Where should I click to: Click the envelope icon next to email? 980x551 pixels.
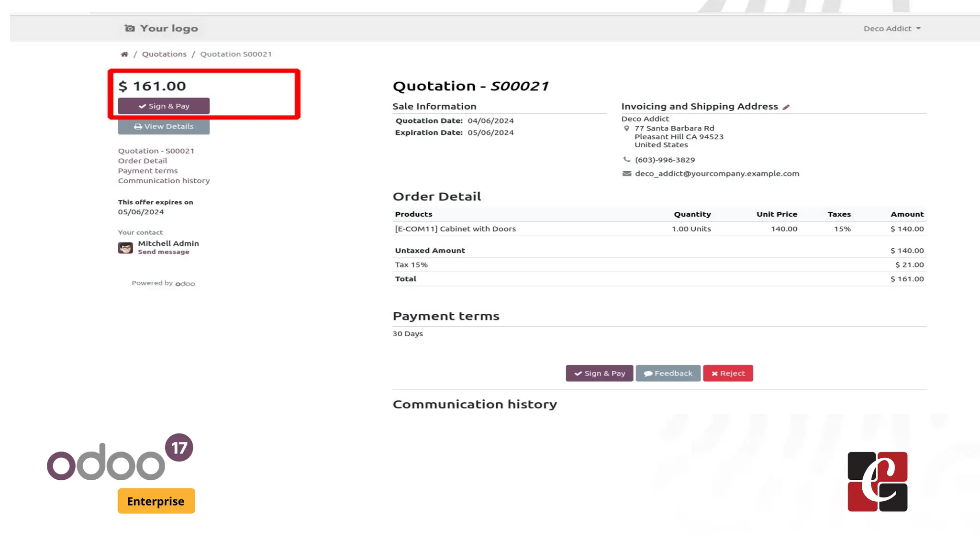[626, 174]
